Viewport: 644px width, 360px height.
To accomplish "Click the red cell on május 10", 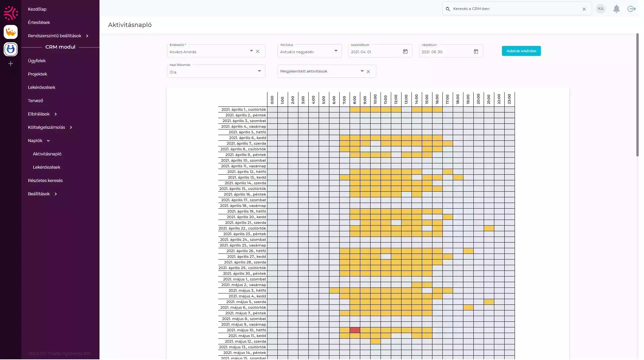I will pyautogui.click(x=355, y=330).
